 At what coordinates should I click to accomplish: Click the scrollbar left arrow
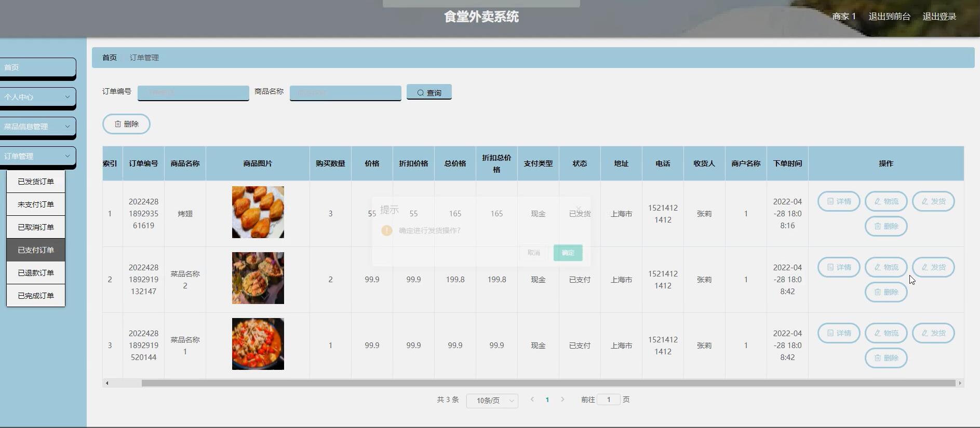coord(107,383)
